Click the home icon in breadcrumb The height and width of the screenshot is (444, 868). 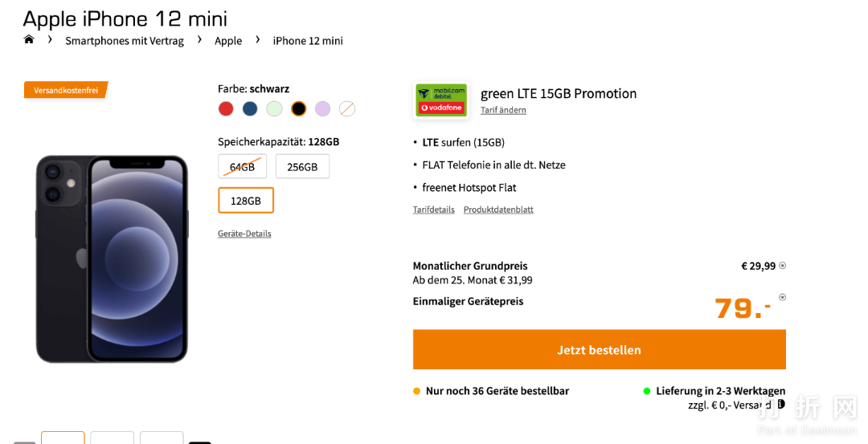point(29,39)
